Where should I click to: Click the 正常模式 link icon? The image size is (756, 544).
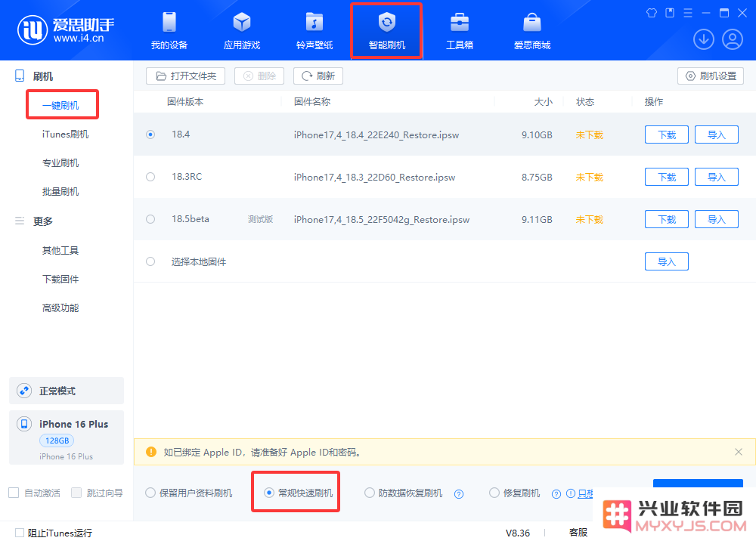coord(24,391)
